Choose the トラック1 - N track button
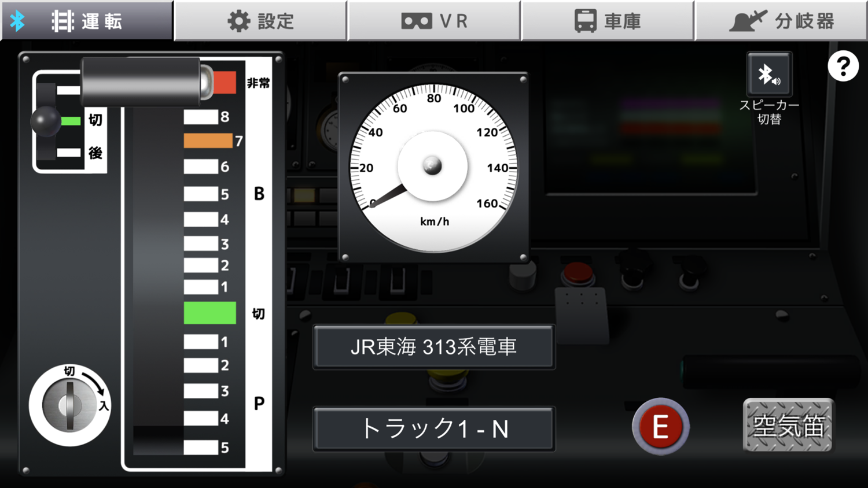The height and width of the screenshot is (488, 868). (434, 429)
